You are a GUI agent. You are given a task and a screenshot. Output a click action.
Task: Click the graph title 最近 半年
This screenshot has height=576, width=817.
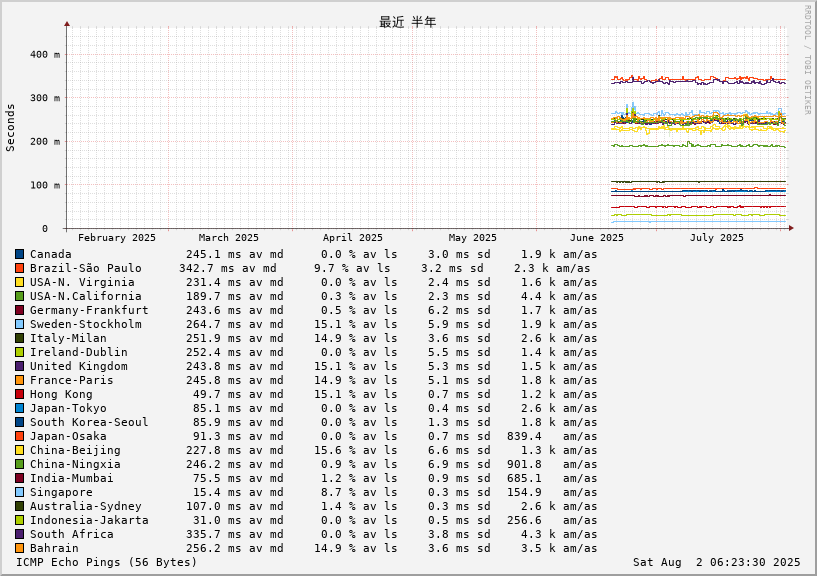point(407,22)
